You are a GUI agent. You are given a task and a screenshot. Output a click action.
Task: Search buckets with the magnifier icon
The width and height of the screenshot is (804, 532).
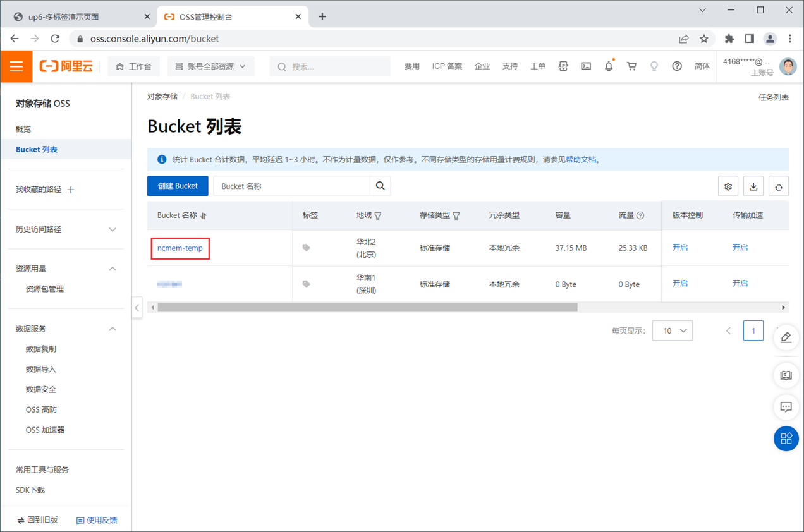pos(381,186)
